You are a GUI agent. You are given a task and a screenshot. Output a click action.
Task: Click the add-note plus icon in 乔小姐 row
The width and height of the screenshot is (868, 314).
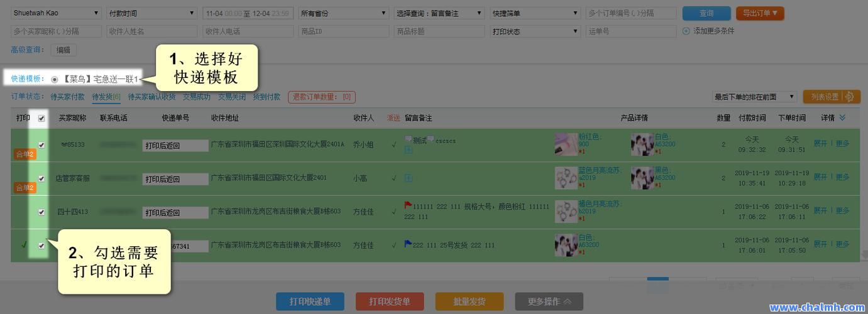tap(409, 149)
